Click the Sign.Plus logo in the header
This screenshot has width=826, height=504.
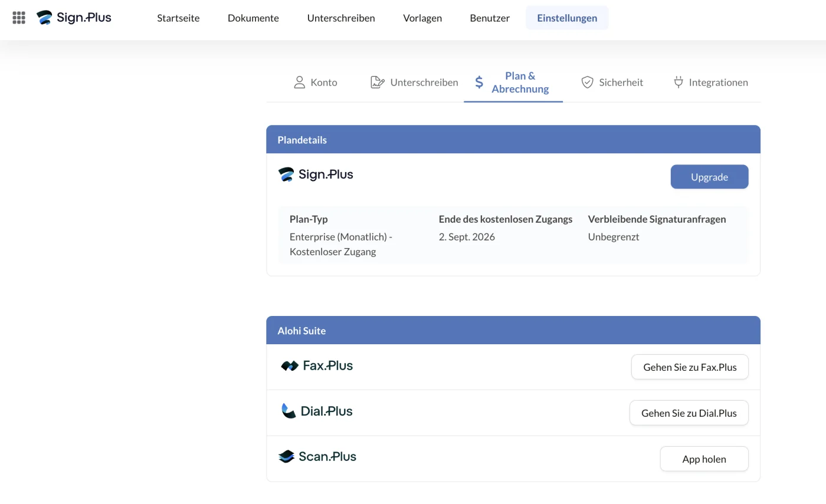(74, 18)
